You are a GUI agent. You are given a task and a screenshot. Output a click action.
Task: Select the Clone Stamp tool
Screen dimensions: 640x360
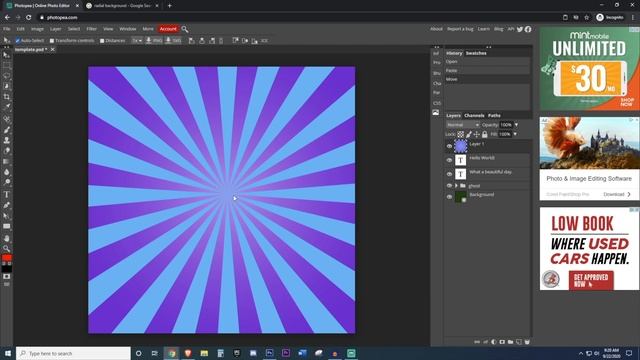[x=7, y=140]
